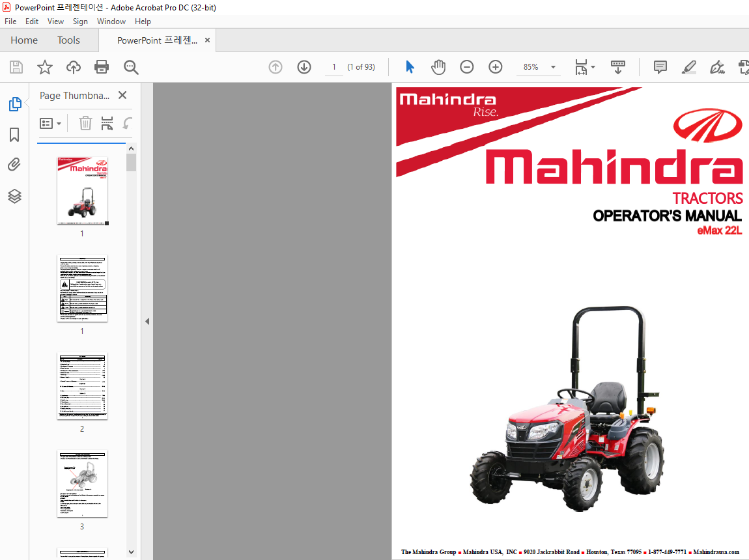Click the '(1 of 93)' page count
This screenshot has height=560, width=749.
point(361,67)
